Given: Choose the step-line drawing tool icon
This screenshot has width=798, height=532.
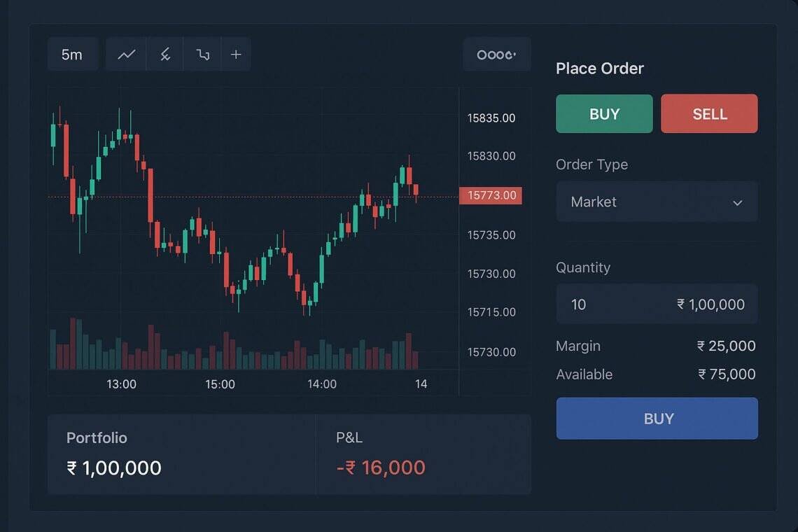Looking at the screenshot, I should tap(203, 55).
